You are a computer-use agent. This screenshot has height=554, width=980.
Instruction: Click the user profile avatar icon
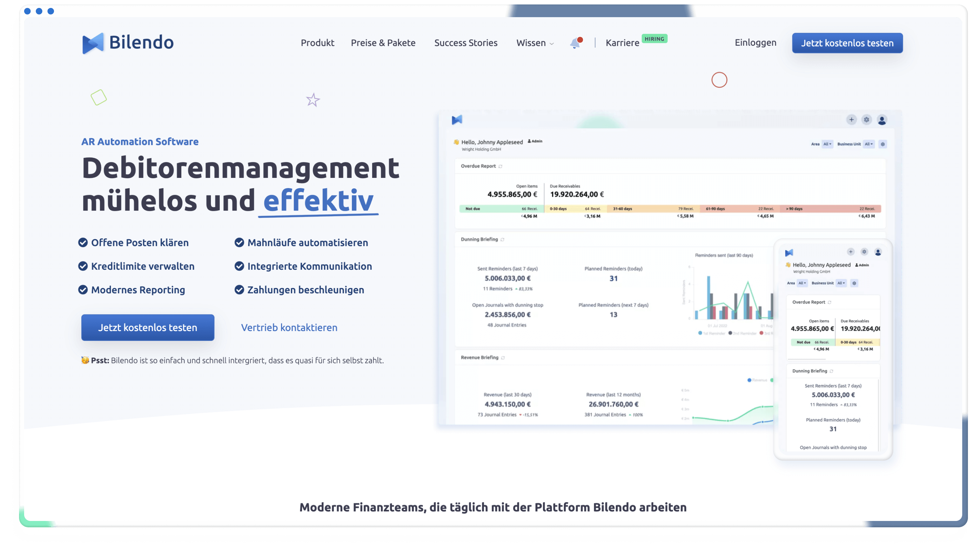(882, 120)
